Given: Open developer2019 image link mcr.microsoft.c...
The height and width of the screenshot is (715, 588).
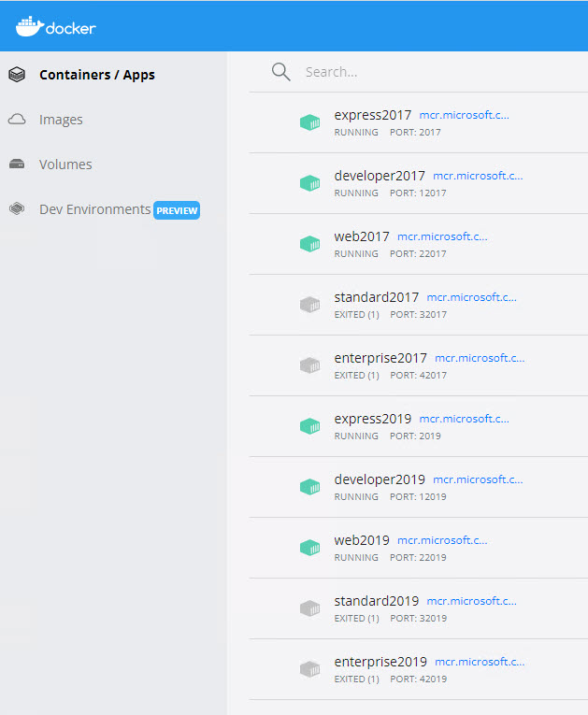Looking at the screenshot, I should 478,479.
